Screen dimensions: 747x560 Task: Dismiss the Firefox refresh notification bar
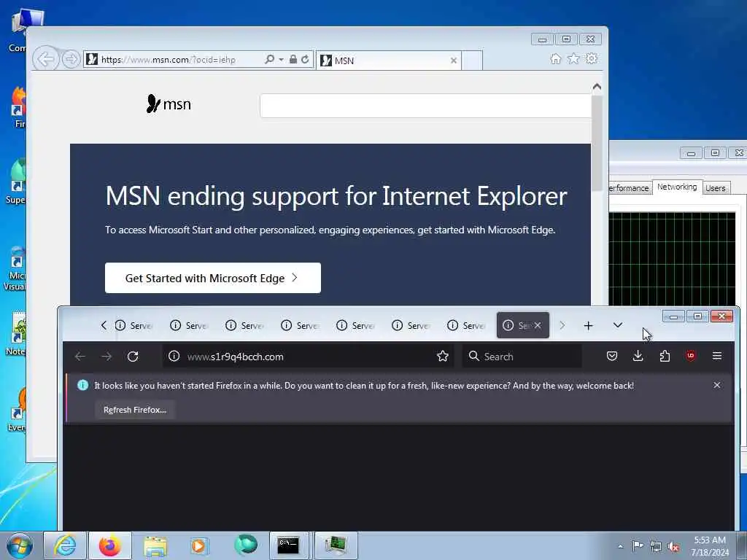pos(717,385)
